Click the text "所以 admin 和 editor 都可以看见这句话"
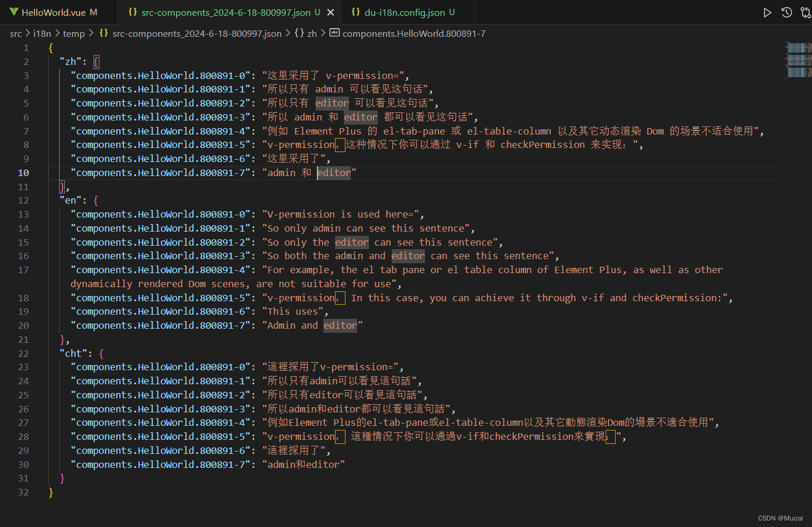Screen dimensions: 812x527 368,117
